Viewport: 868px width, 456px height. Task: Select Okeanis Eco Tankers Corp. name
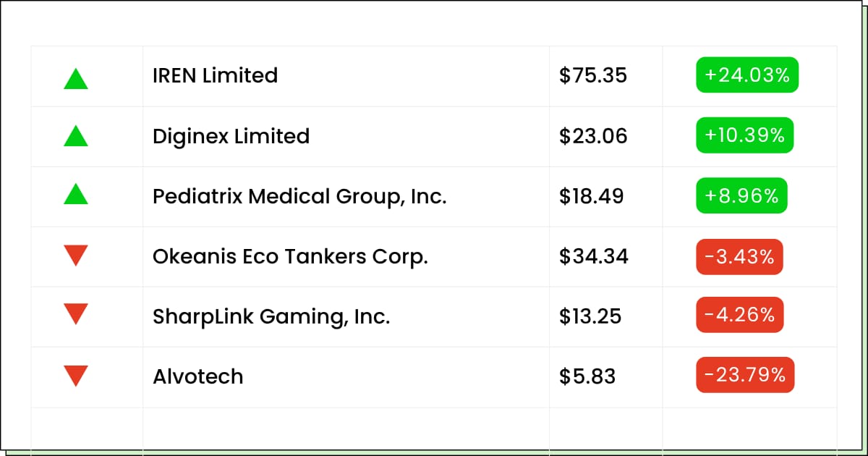(x=291, y=256)
